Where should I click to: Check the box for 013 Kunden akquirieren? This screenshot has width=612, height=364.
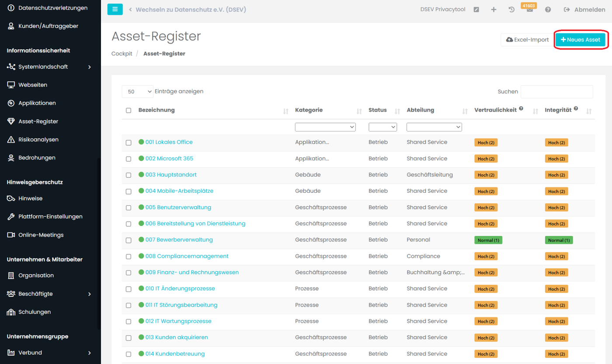129,338
